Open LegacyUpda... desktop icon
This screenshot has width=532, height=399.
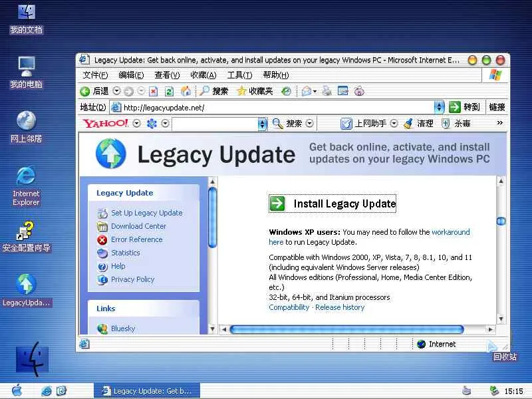[x=26, y=291]
